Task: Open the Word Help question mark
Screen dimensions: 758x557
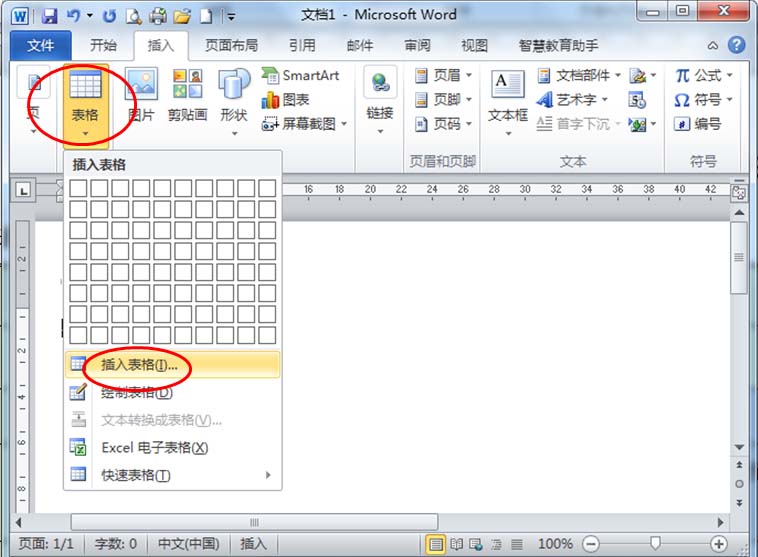Action: (736, 45)
